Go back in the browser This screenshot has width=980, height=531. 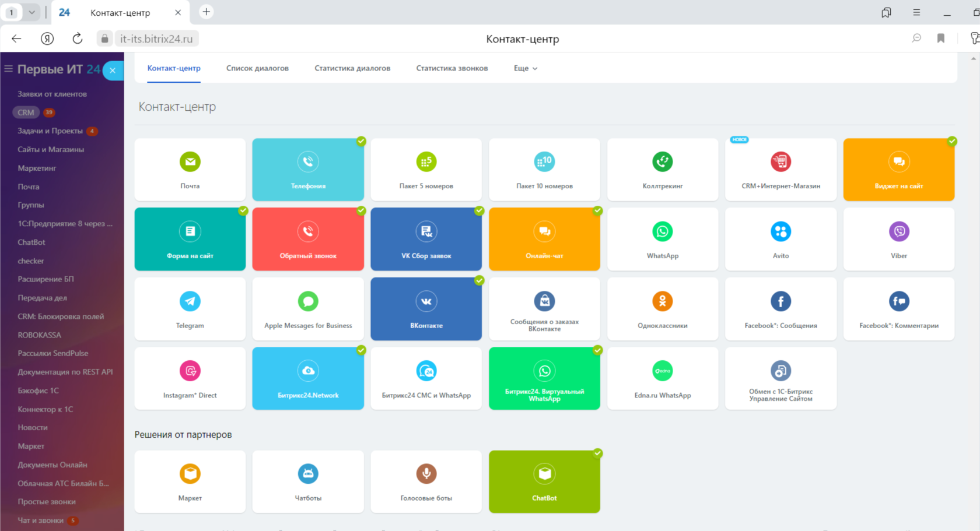click(x=16, y=38)
